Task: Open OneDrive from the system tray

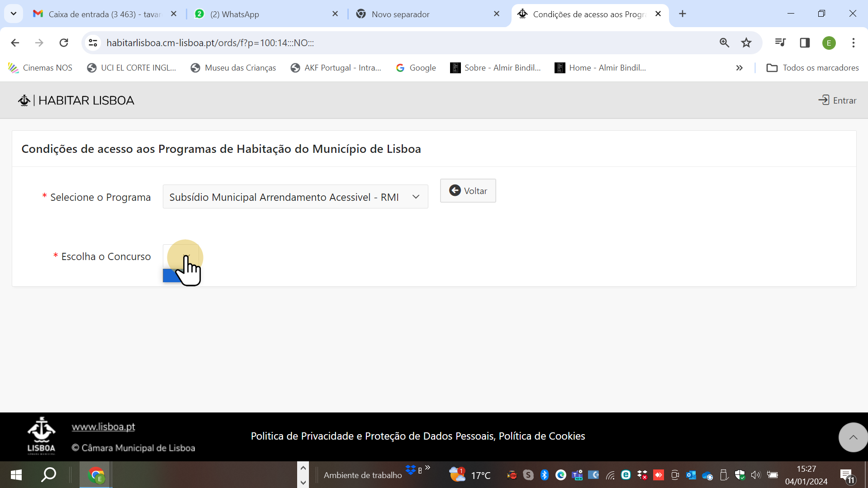Action: (707, 475)
